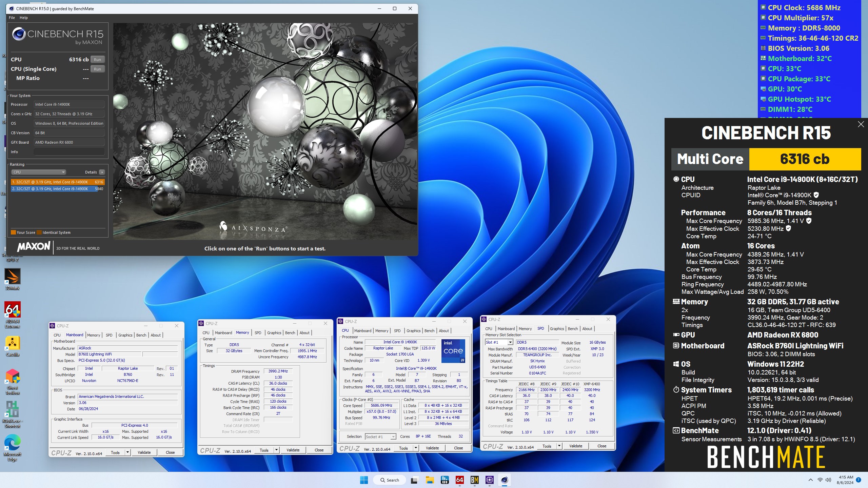Screen dimensions: 868x488
Task: Click the taskbar clock showing 4:15 AM
Action: [845, 480]
